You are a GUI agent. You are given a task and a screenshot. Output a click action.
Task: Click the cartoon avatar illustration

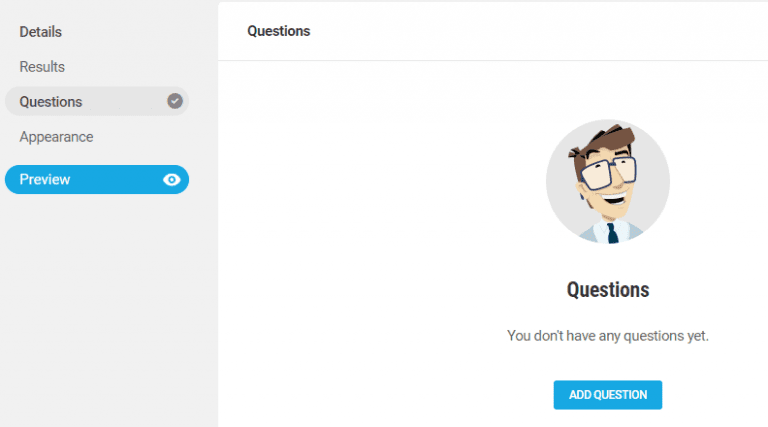[608, 182]
